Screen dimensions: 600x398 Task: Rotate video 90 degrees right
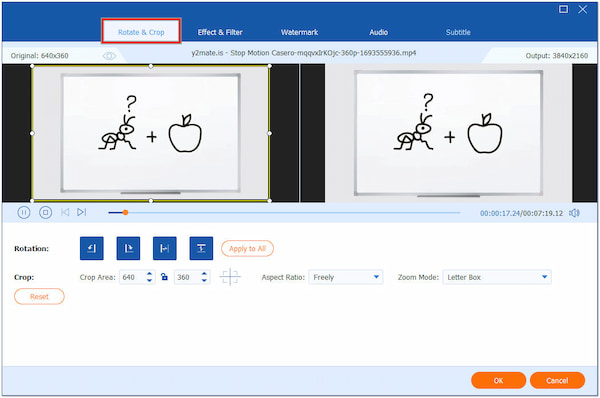click(128, 248)
